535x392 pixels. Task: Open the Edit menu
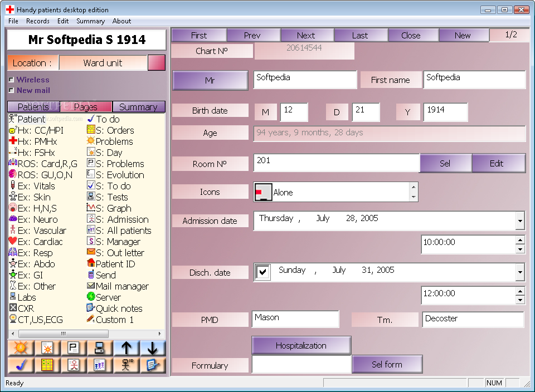(63, 21)
